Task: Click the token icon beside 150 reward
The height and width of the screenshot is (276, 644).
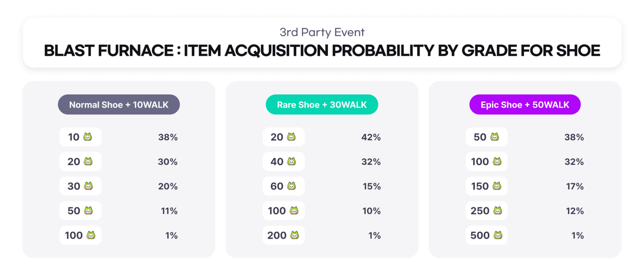Action: point(497,186)
